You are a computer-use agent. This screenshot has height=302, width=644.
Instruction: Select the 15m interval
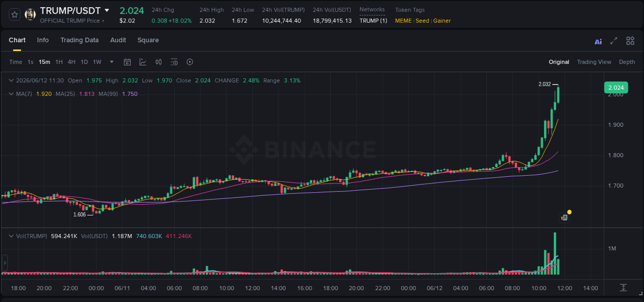[45, 62]
